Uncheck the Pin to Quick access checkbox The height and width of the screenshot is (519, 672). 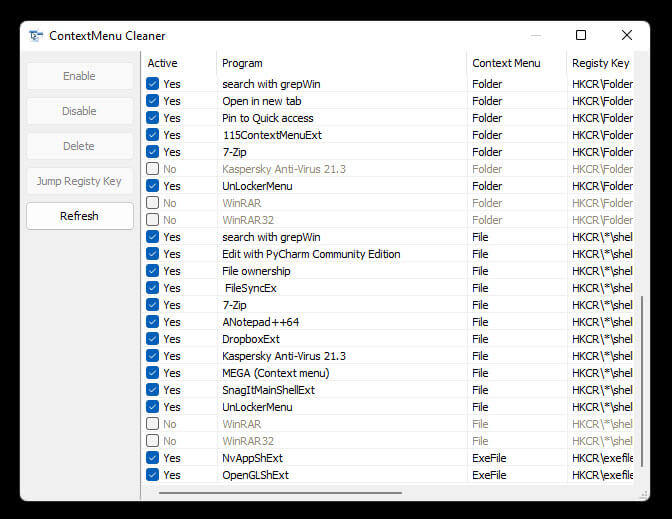tap(153, 118)
